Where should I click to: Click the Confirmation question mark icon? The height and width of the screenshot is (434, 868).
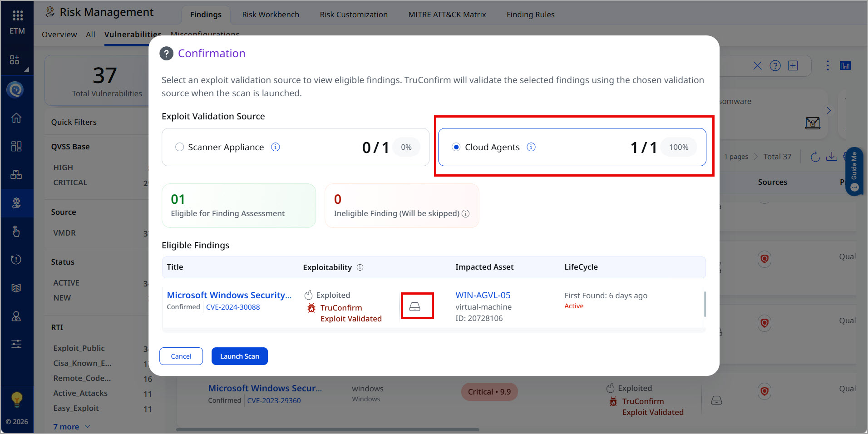pyautogui.click(x=167, y=54)
